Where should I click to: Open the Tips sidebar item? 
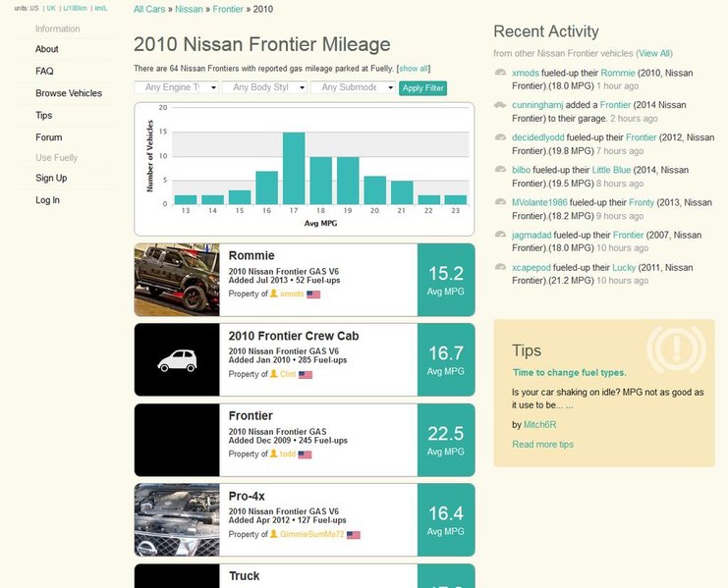(x=44, y=115)
